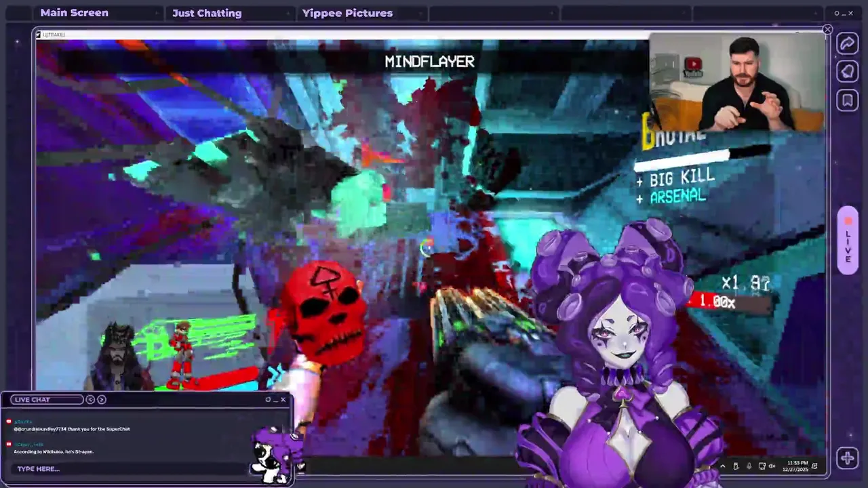868x488 pixels.
Task: Open the notification center tray icon
Action: (814, 466)
